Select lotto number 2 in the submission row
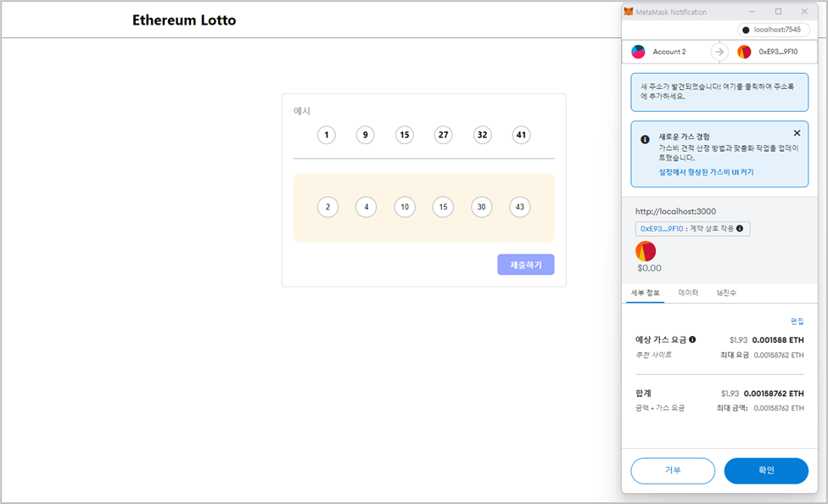The height and width of the screenshot is (504, 828). point(327,206)
